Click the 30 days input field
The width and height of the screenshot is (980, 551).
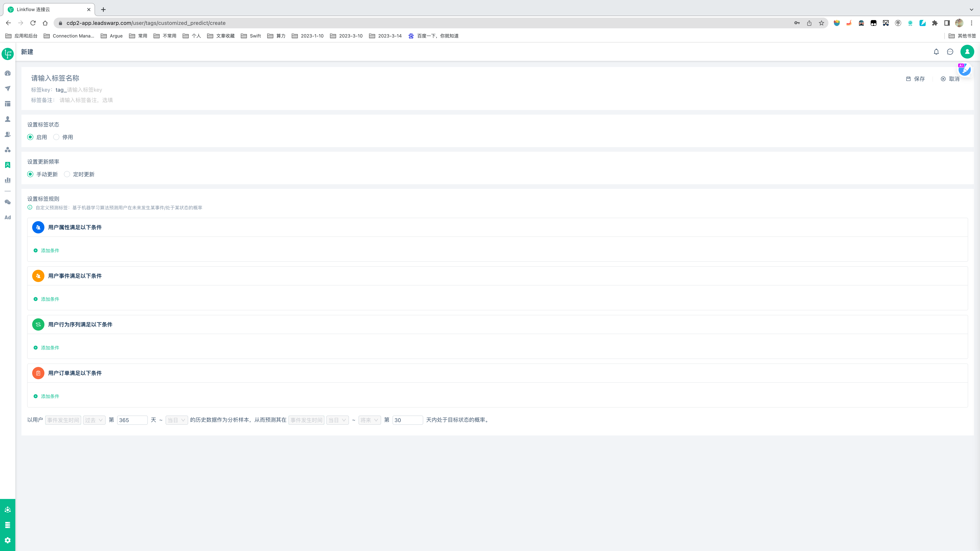[x=408, y=420]
